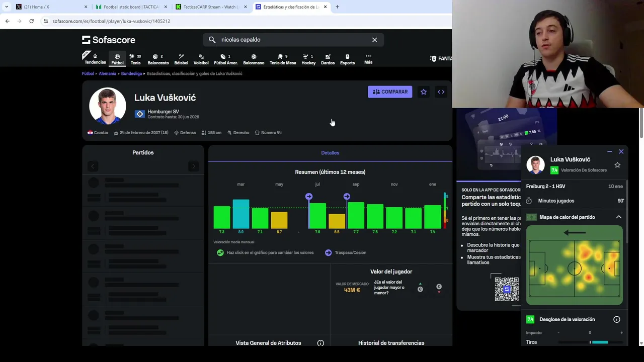
Task: Open embed code icon
Action: [x=441, y=92]
